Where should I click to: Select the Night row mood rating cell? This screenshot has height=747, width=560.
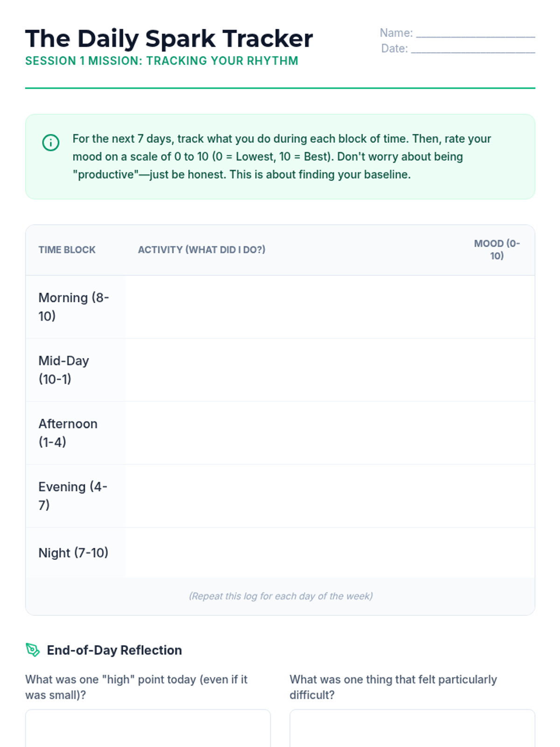[x=497, y=553]
